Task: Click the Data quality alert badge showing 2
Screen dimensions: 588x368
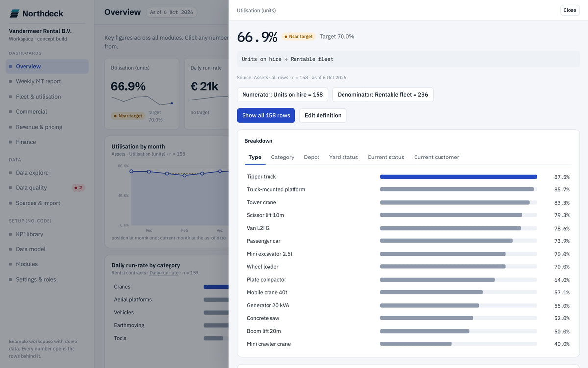Action: click(78, 188)
